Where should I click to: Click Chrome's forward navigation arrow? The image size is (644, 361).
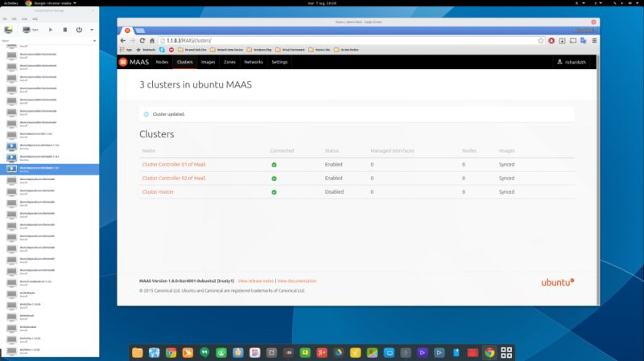pyautogui.click(x=132, y=41)
